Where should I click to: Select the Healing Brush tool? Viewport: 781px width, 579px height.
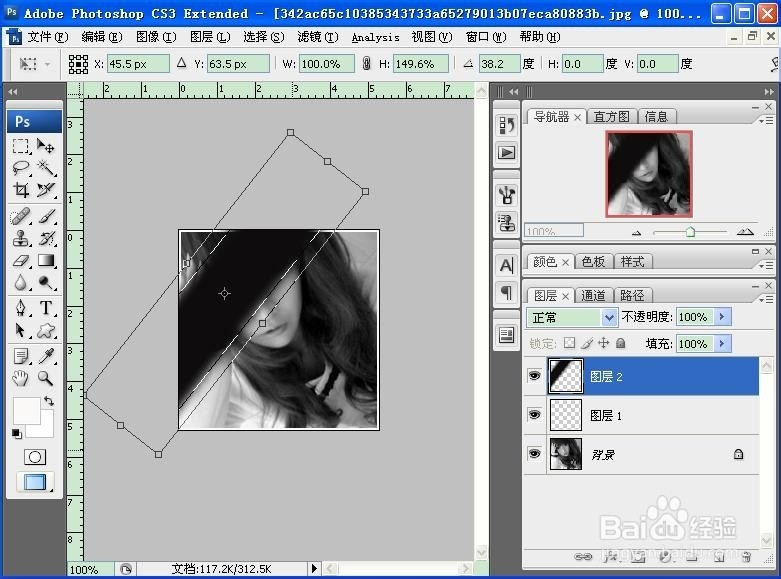pyautogui.click(x=21, y=217)
